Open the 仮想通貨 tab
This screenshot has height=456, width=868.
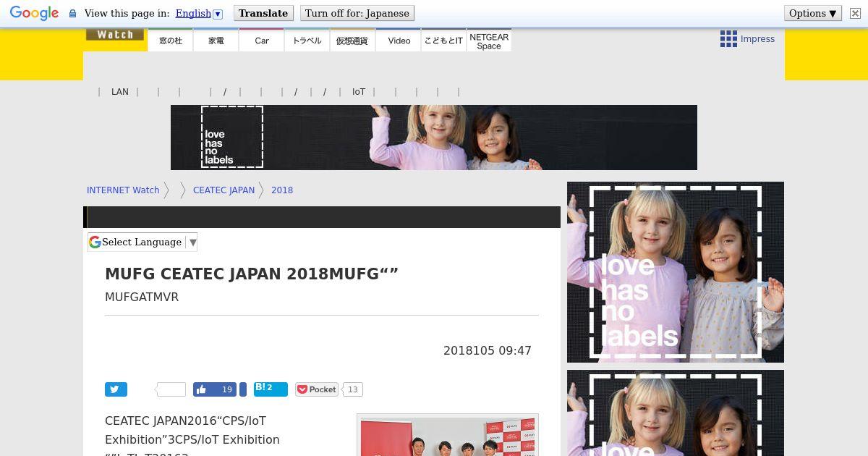click(x=352, y=41)
